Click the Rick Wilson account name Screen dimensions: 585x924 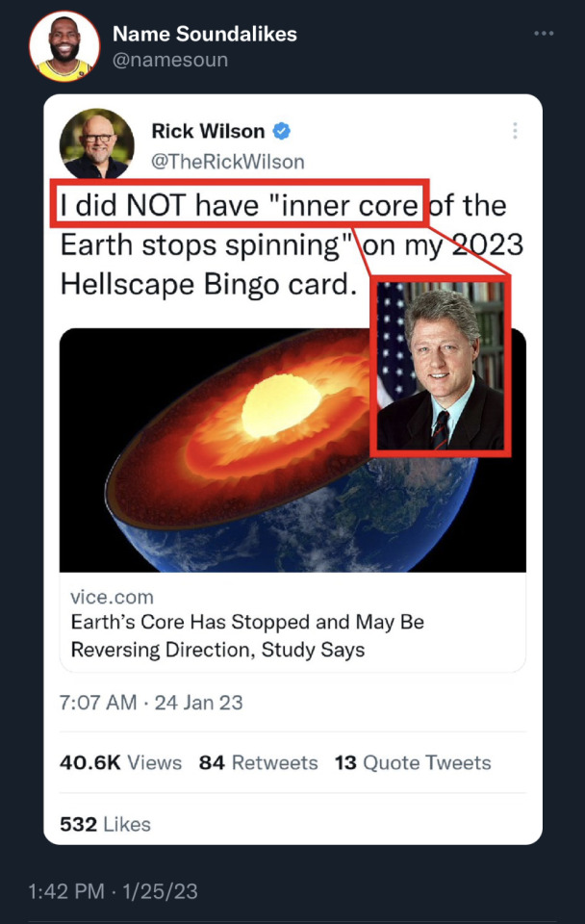(x=208, y=131)
